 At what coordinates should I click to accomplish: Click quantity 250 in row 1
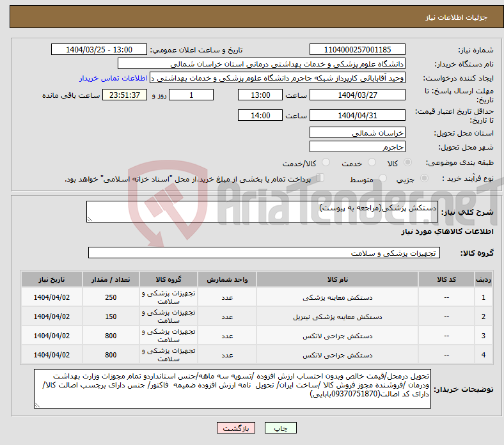pos(111,297)
